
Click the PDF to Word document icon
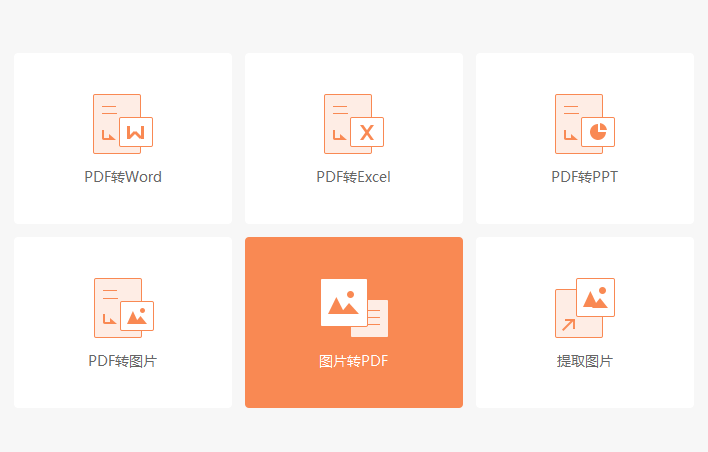[123, 124]
